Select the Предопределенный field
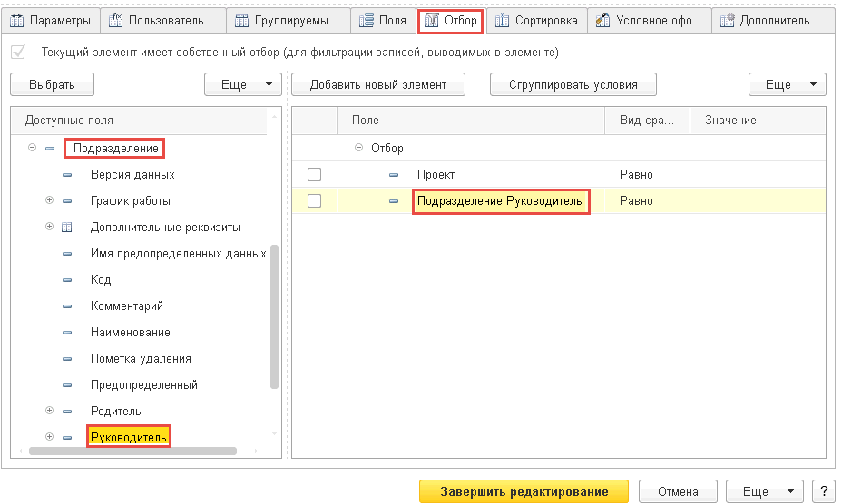842x504 pixels. pos(144,385)
